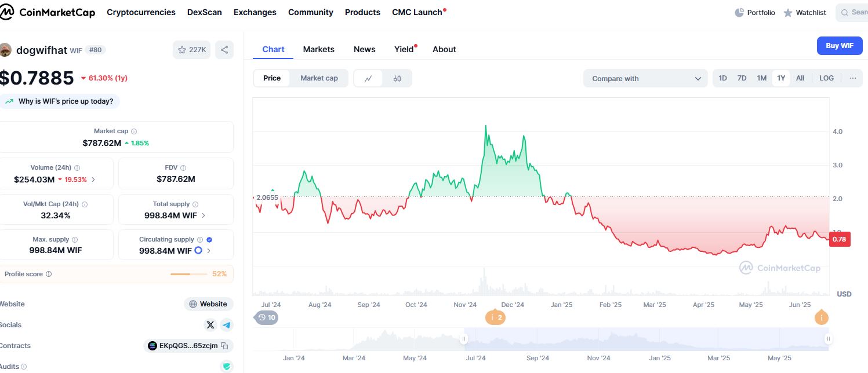
Task: Open the Cryptocurrencies menu
Action: (141, 12)
